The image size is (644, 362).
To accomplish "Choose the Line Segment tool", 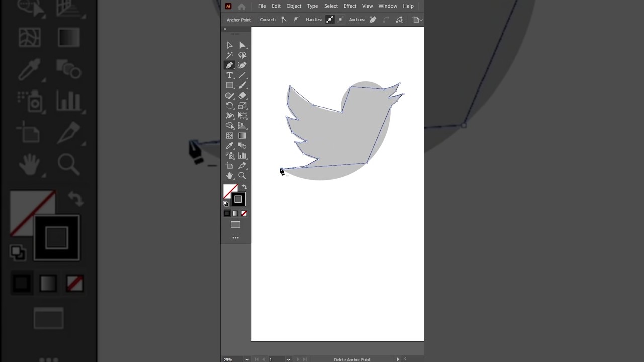I will tap(242, 75).
